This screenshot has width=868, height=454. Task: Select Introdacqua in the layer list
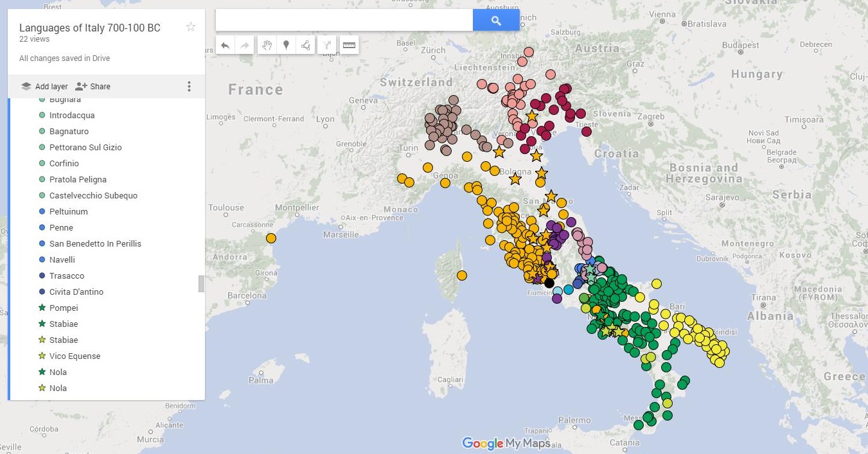pos(72,116)
